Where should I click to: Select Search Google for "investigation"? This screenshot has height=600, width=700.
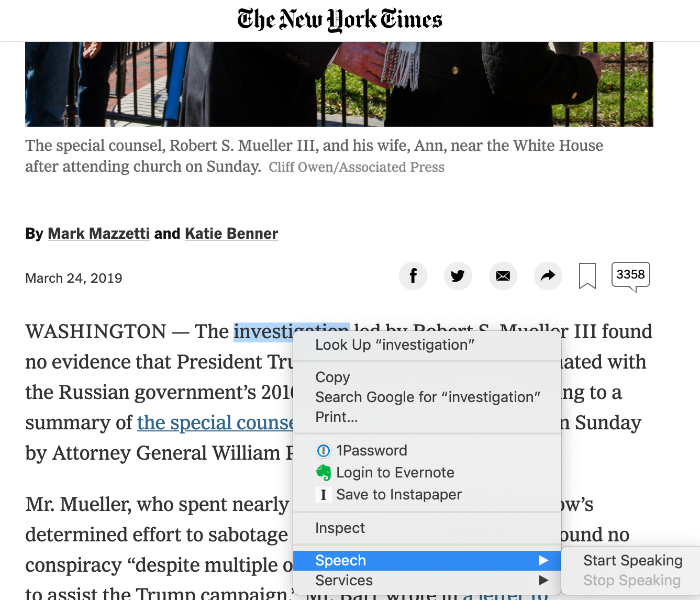[428, 397]
